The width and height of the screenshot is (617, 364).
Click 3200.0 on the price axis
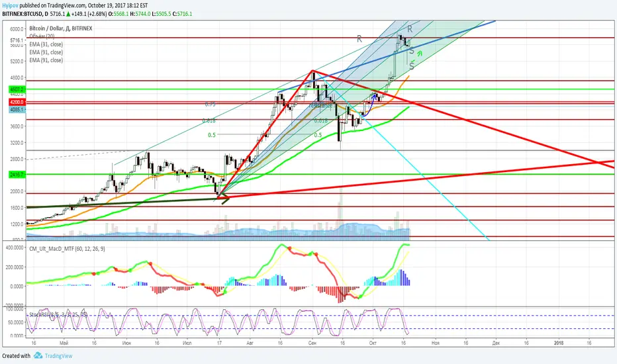tap(17, 143)
